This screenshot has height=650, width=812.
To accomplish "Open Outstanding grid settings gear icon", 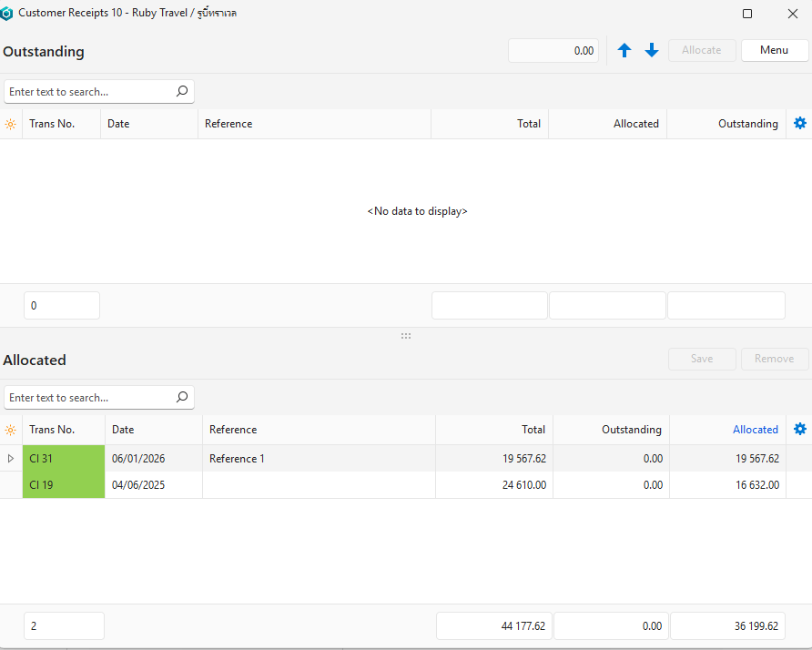I will tap(800, 124).
